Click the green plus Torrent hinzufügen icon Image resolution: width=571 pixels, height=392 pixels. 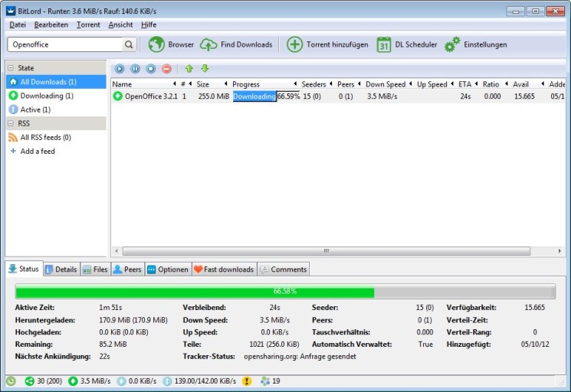point(294,44)
